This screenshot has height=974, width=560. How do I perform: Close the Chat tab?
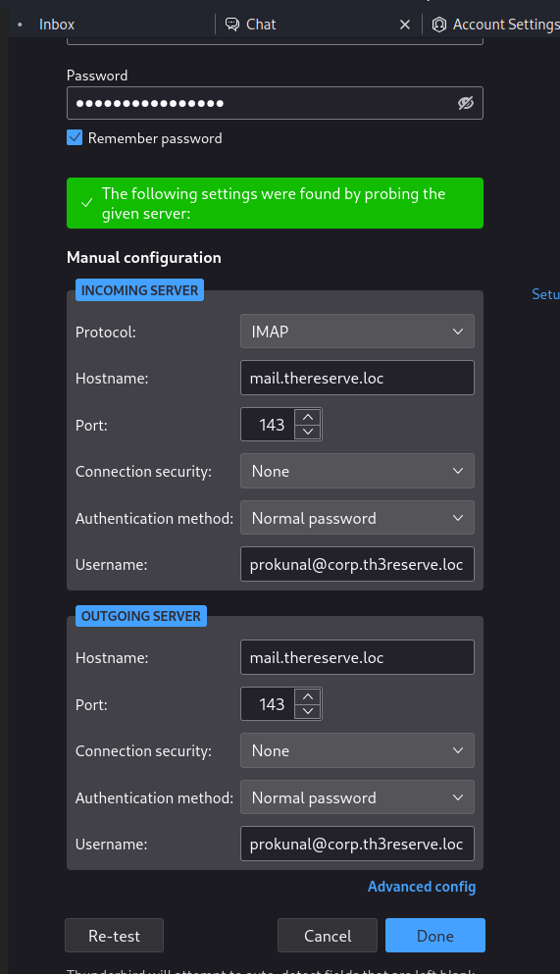(405, 25)
